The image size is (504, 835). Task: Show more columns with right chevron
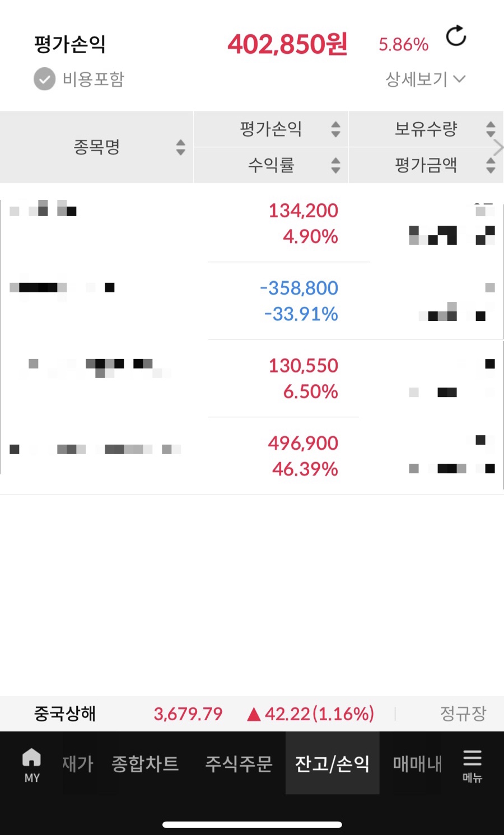(498, 147)
